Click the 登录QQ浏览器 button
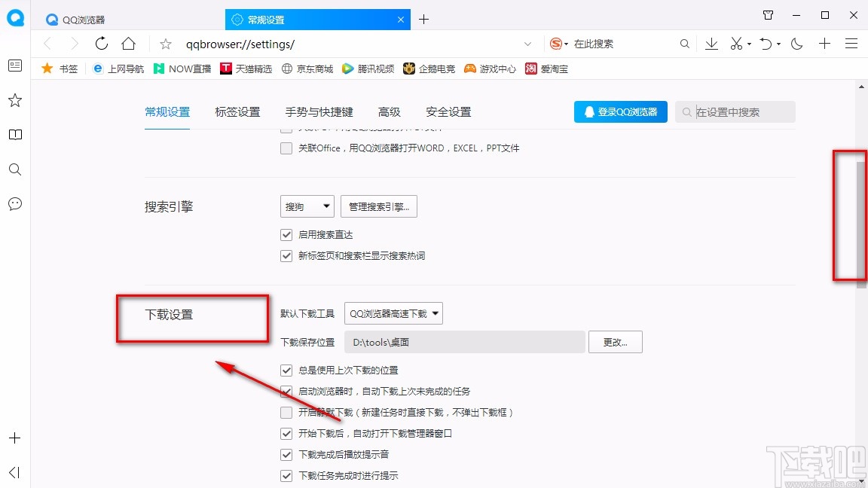 pyautogui.click(x=620, y=111)
